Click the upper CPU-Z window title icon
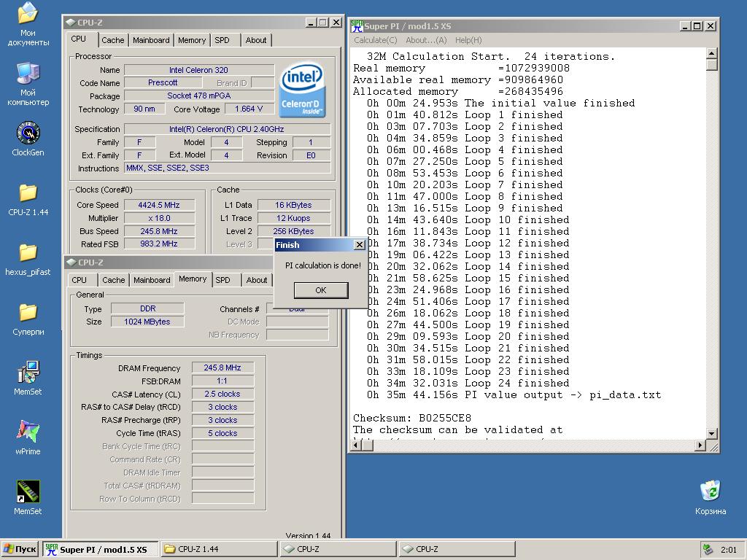Image resolution: width=747 pixels, height=560 pixels. [x=71, y=23]
